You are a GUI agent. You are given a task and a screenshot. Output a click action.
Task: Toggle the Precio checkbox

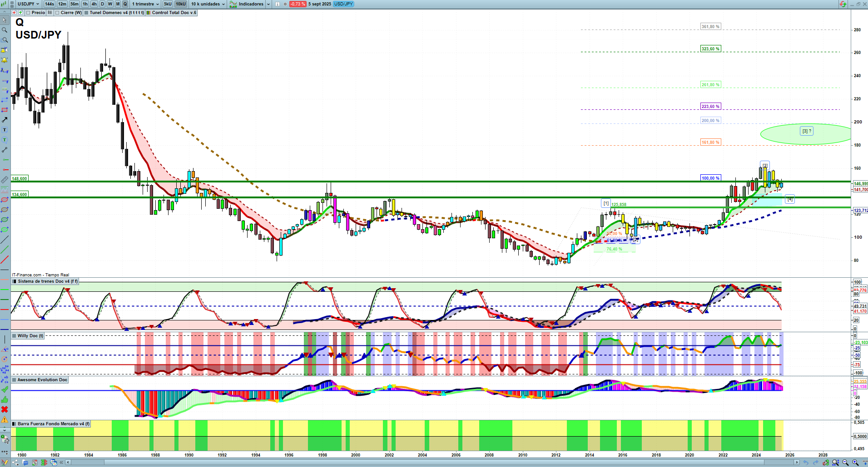28,13
